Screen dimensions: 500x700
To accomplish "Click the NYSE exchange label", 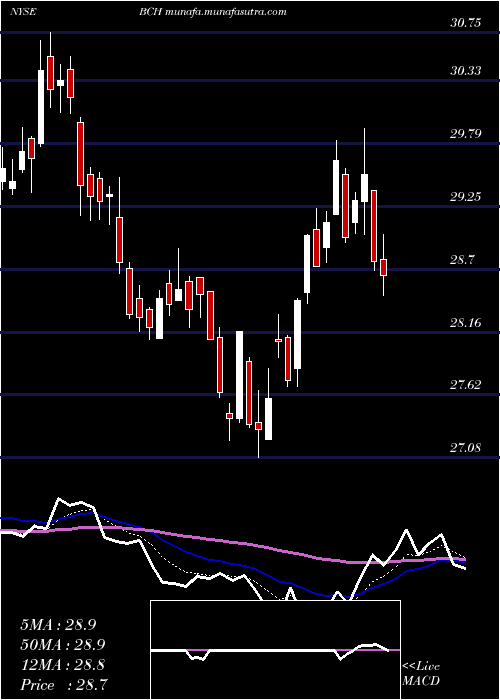I will pos(23,12).
